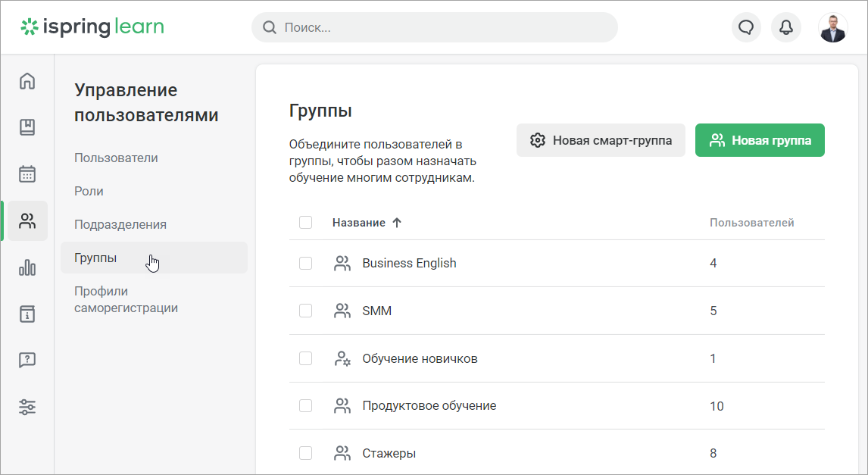Focus the Поиск search field
Image resolution: width=868 pixels, height=475 pixels.
tap(435, 27)
